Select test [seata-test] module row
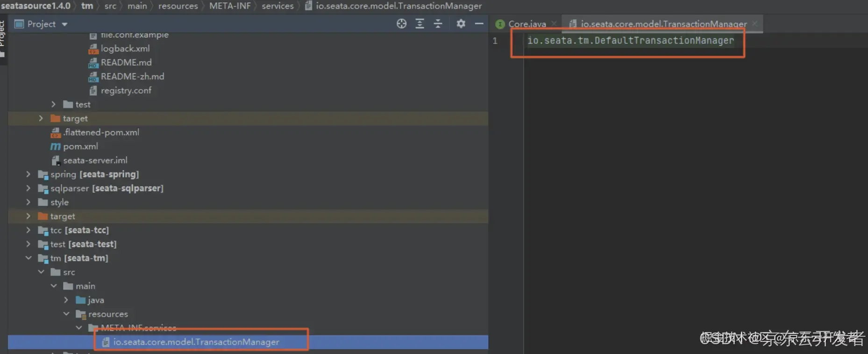Viewport: 868px width, 354px height. pos(248,244)
